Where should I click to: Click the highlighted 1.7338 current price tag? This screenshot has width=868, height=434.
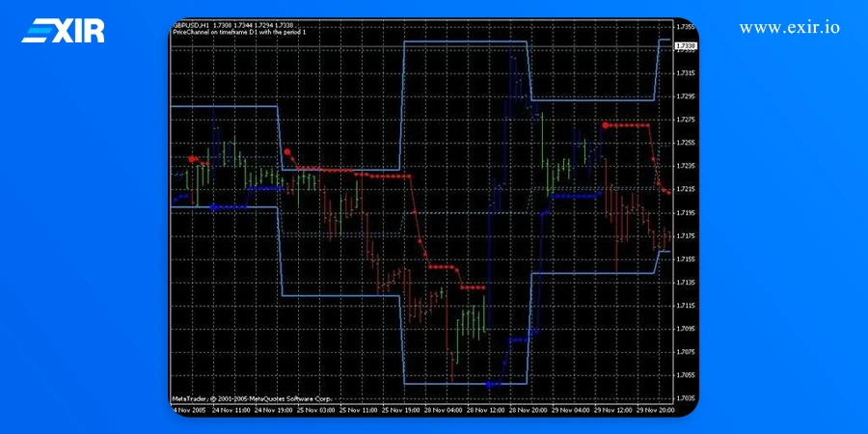(x=686, y=45)
